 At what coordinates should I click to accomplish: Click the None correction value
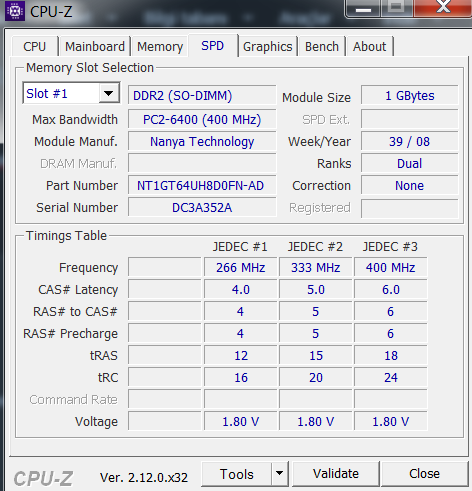coord(410,185)
